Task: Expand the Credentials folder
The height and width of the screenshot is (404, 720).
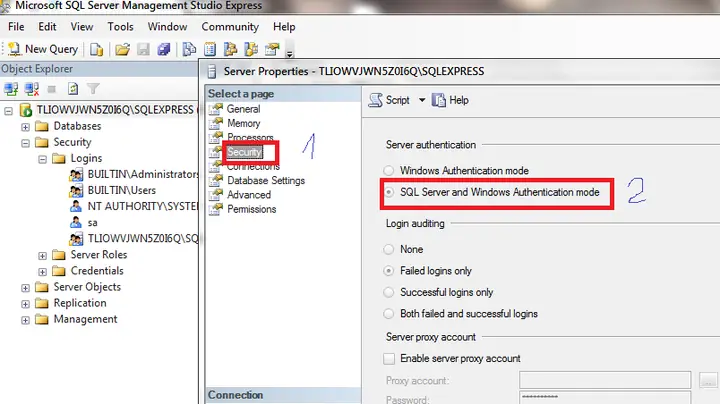Action: click(x=42, y=271)
